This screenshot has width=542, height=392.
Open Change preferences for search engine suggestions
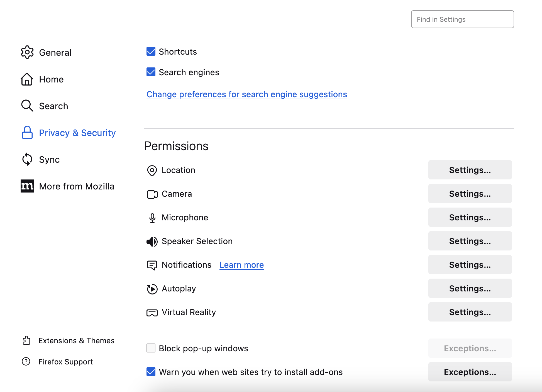(x=247, y=94)
